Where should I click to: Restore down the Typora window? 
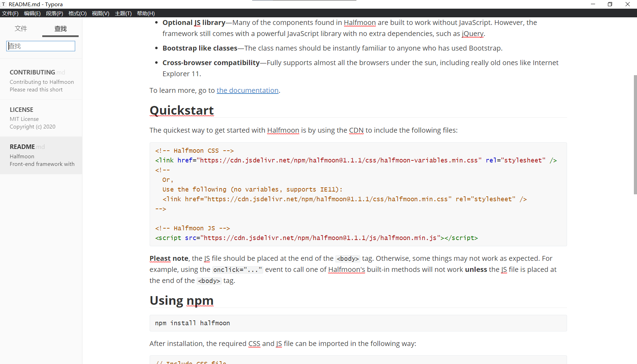(x=610, y=4)
